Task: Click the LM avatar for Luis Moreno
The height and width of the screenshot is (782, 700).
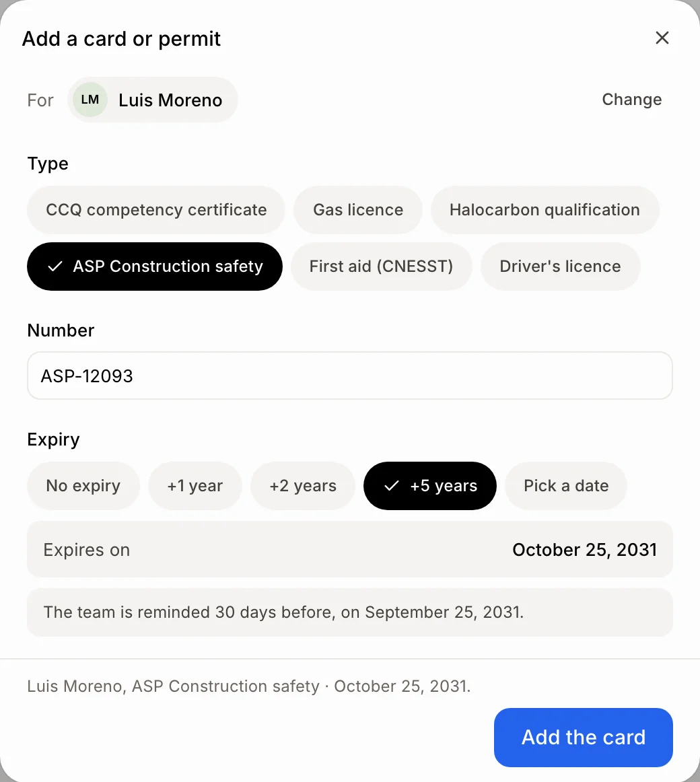Action: [90, 100]
